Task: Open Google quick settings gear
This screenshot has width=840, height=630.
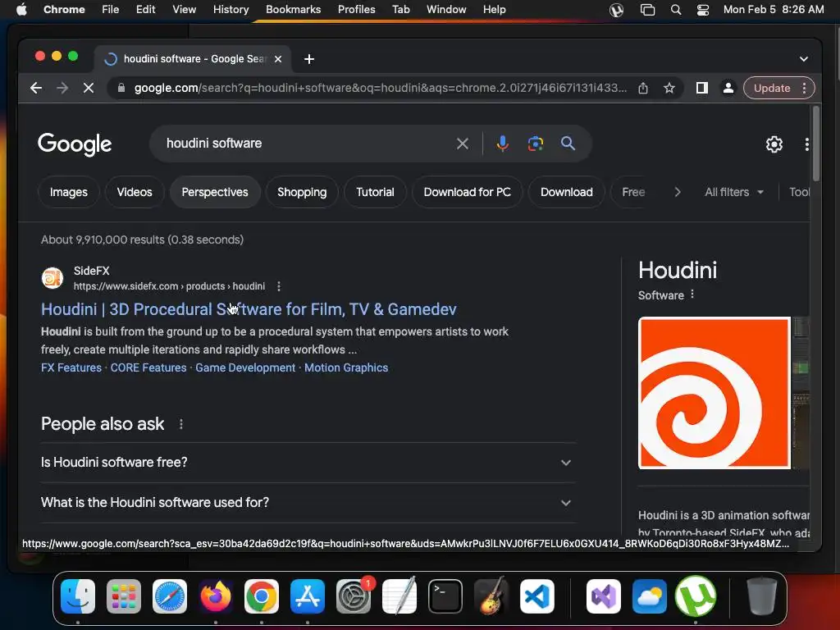Action: pyautogui.click(x=774, y=144)
